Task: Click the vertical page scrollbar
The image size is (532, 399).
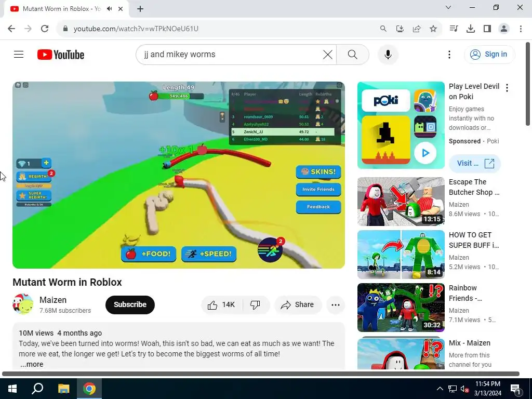Action: [x=528, y=84]
